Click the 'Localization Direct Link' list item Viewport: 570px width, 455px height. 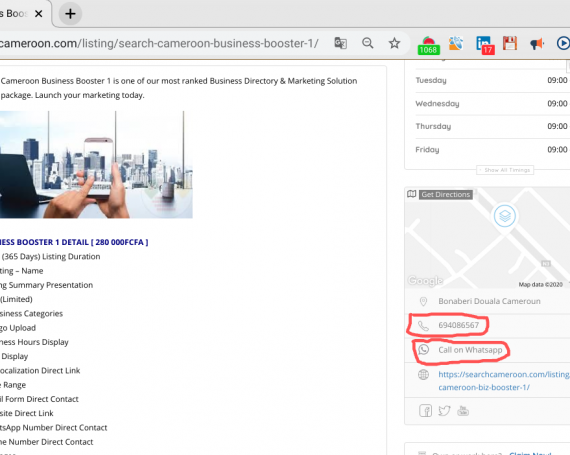[40, 370]
